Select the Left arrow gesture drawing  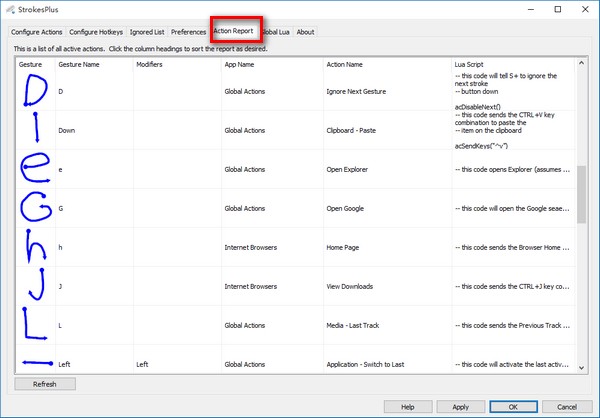point(38,363)
